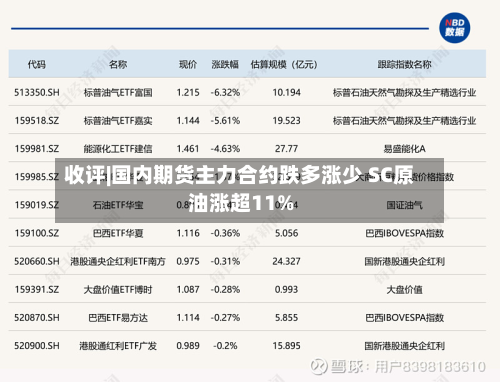500x382 pixels.
Task: Select the tracked index 大盘价值 in the 159391.SZ row
Action: pos(404,289)
